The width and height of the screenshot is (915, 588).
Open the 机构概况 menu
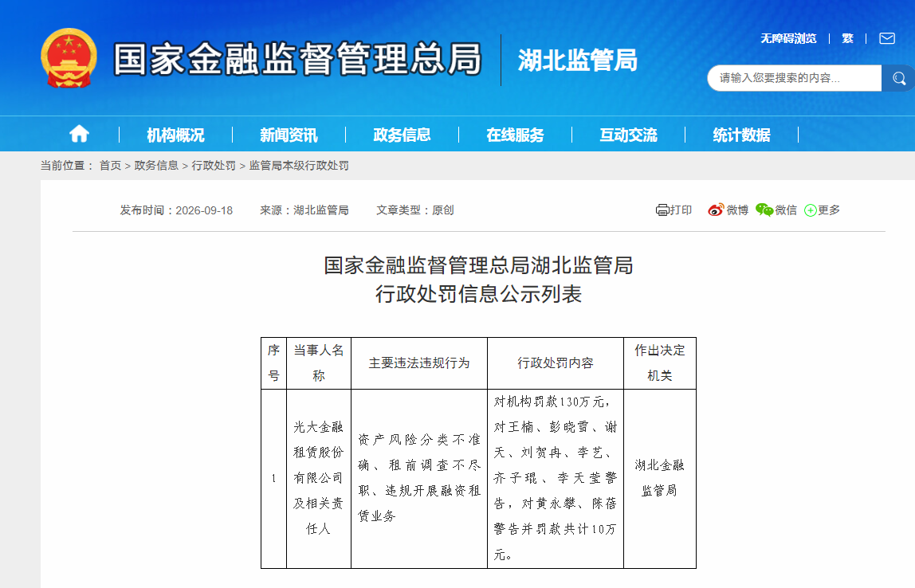point(175,135)
